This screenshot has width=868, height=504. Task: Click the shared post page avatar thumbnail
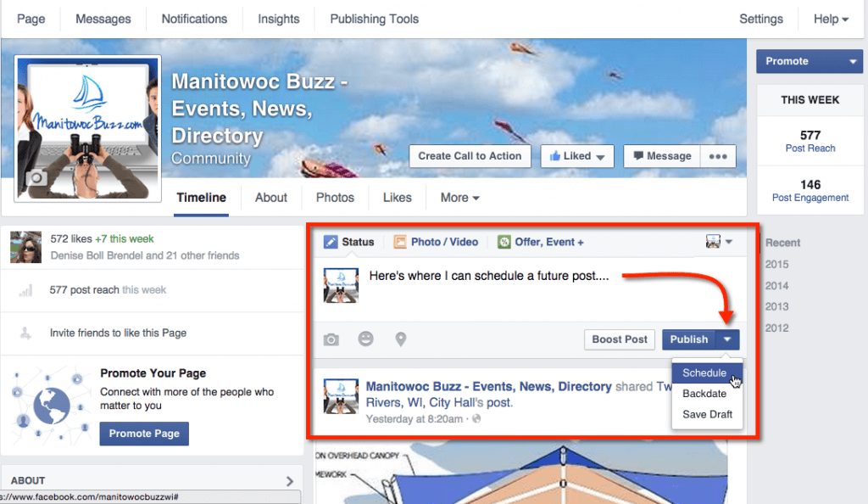point(341,396)
